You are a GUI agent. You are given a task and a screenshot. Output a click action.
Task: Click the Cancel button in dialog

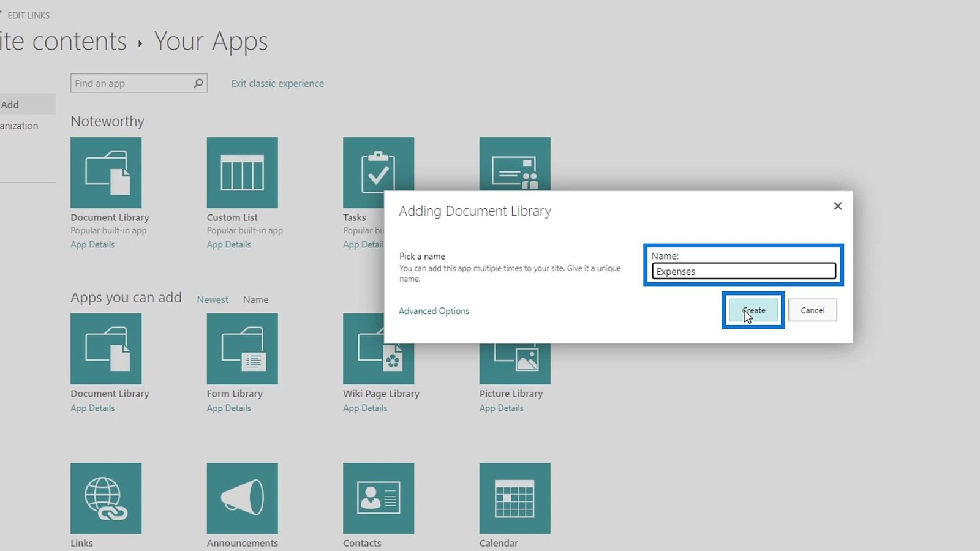click(812, 310)
